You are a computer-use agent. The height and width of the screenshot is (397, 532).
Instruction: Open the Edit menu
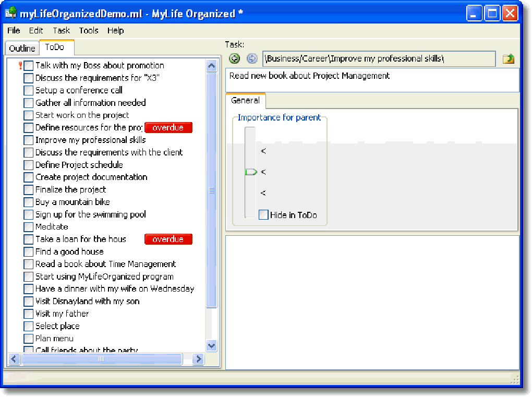tap(36, 31)
